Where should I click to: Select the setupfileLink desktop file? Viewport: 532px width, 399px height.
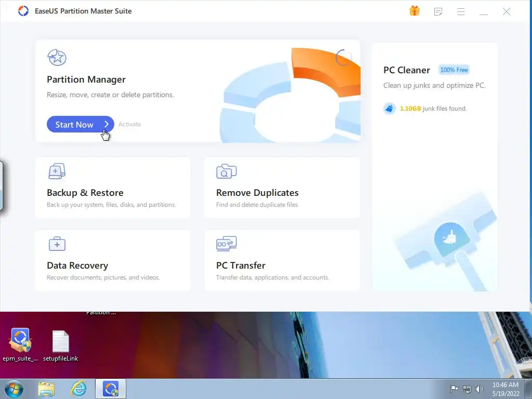(60, 345)
